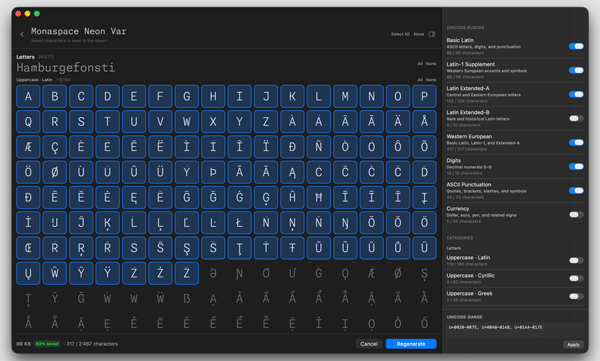Deselect the Ħ glyph tile
This screenshot has width=600, height=361.
coord(319,197)
